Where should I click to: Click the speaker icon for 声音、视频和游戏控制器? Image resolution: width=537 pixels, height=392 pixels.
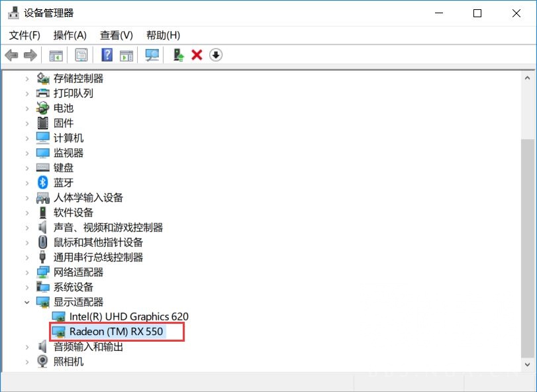(42, 227)
